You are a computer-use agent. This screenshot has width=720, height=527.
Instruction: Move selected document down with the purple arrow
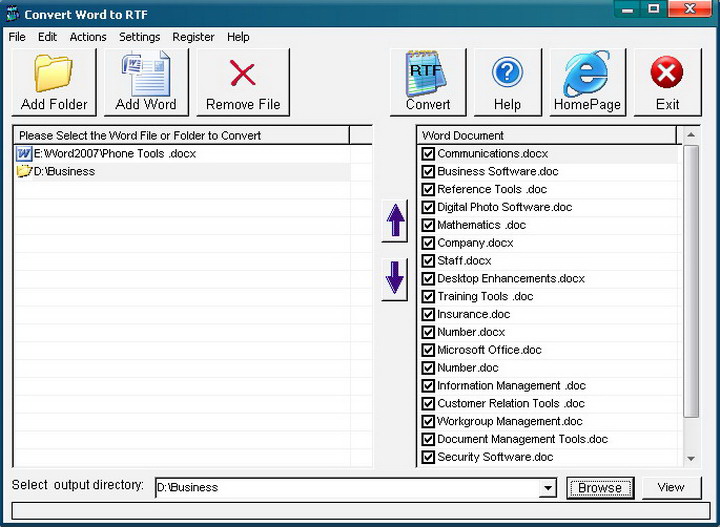395,279
